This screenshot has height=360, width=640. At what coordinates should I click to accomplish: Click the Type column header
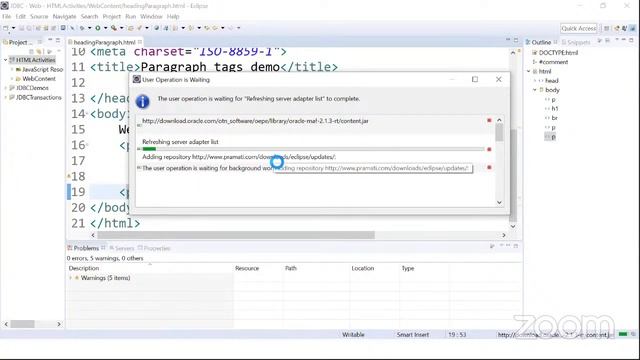tap(408, 268)
